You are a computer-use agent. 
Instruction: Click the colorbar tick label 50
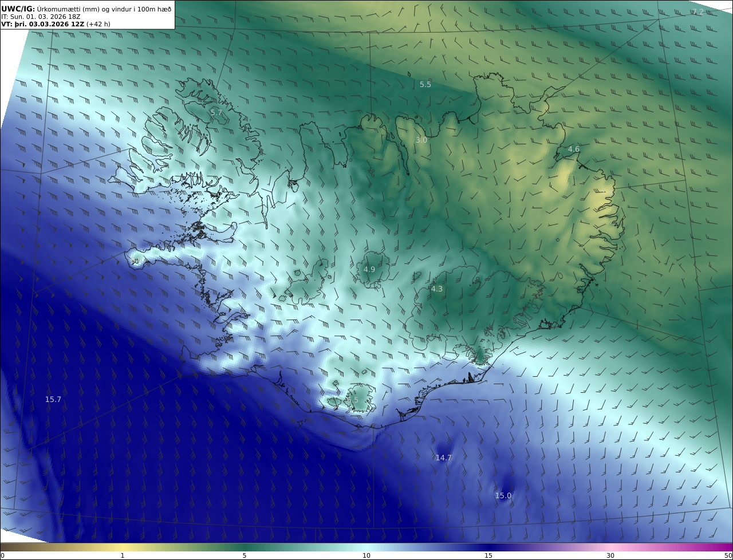728,555
